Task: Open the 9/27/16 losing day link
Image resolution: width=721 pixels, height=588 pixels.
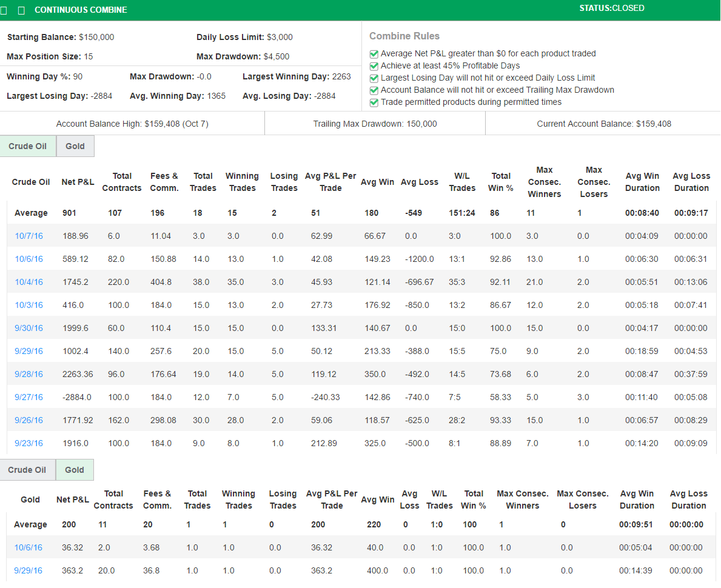Action: tap(29, 397)
